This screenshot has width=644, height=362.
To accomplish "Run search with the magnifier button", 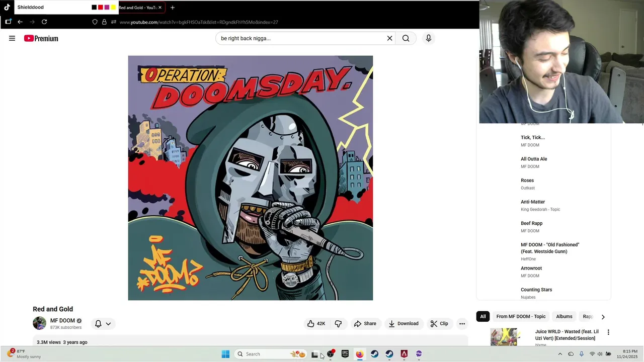I will [406, 38].
